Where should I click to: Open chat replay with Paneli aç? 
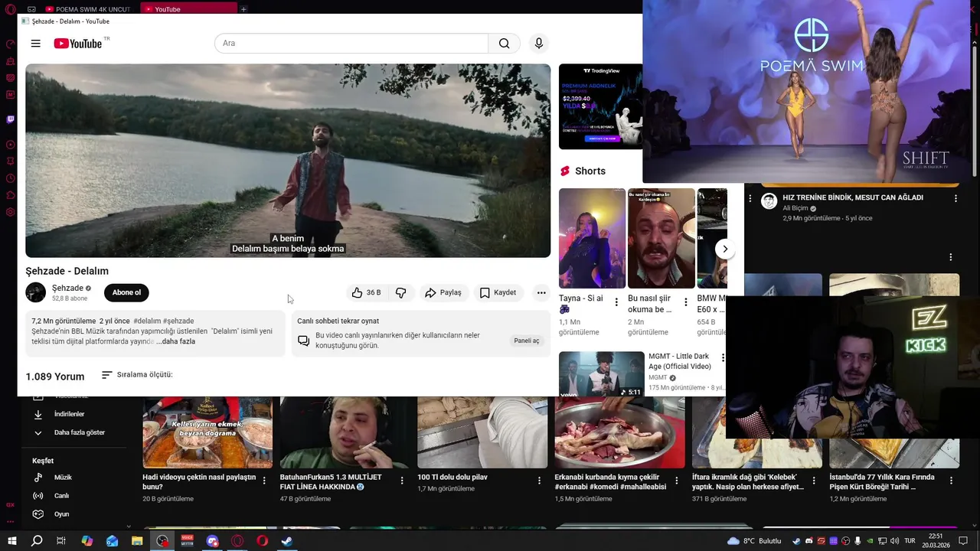(526, 341)
